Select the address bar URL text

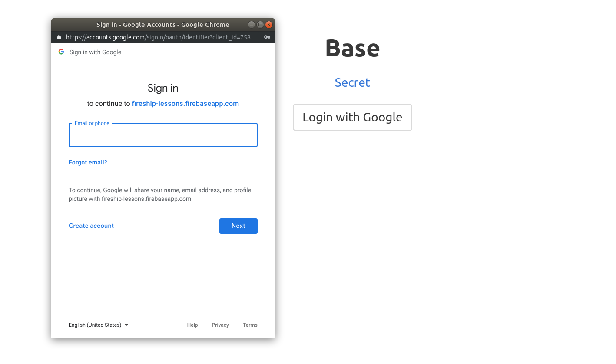tap(161, 37)
